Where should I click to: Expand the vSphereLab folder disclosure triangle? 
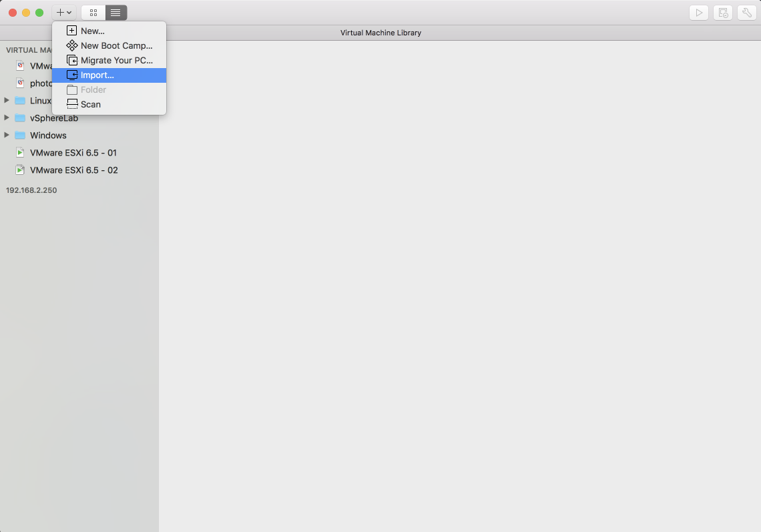click(x=7, y=118)
